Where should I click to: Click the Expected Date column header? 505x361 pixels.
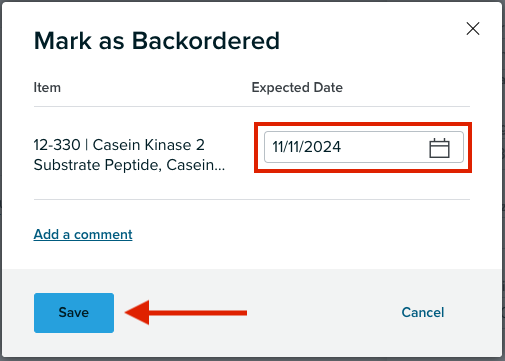pos(297,87)
